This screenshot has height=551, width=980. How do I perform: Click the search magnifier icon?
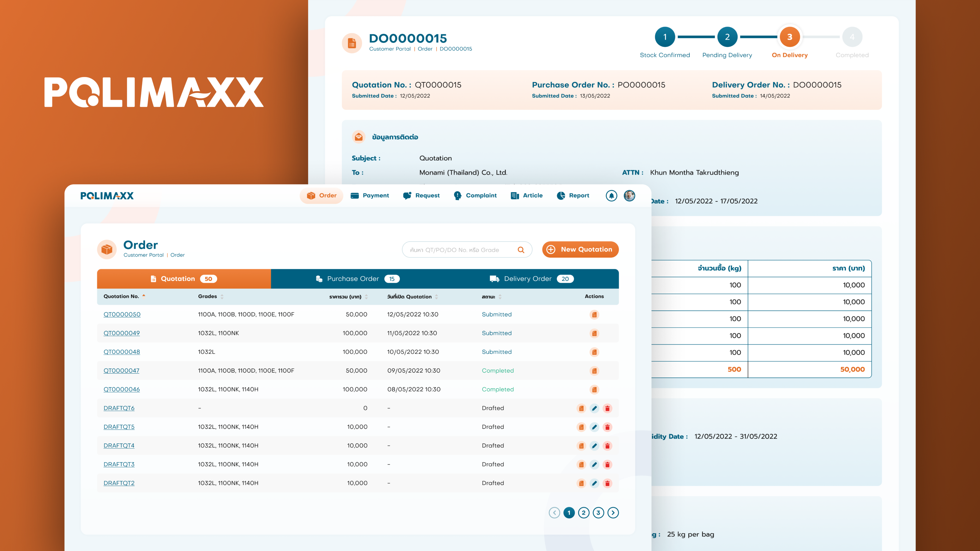[x=521, y=250]
